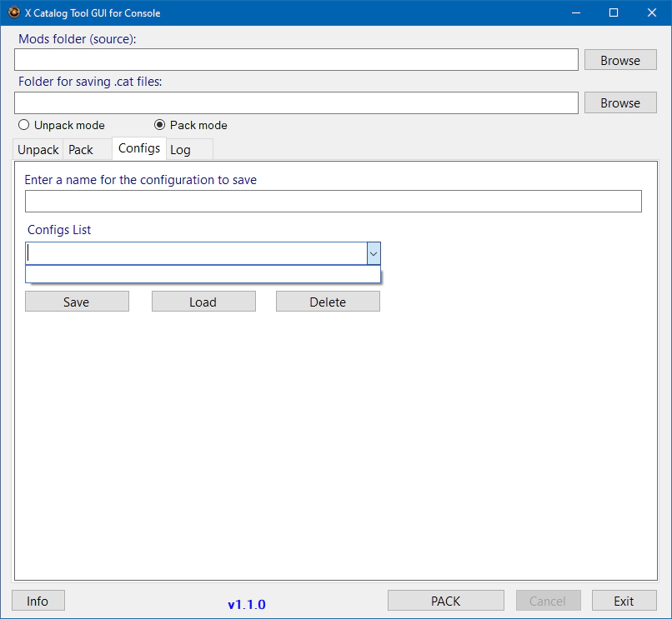Open the Log tab
This screenshot has width=672, height=619.
(180, 150)
